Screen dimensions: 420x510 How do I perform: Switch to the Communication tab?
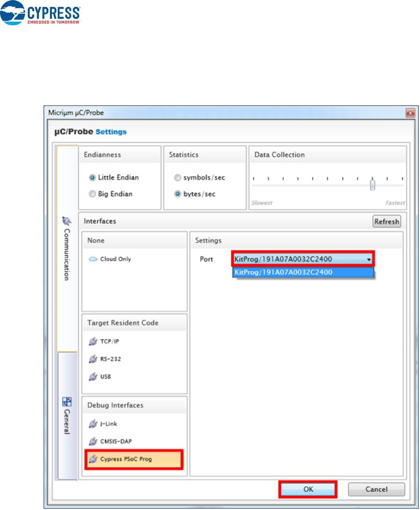coord(67,249)
